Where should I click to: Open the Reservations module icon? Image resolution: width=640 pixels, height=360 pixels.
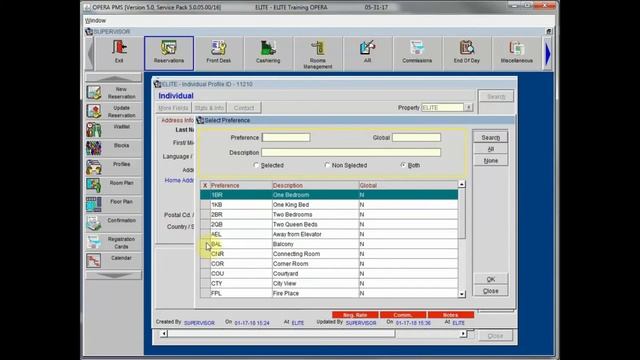point(169,53)
